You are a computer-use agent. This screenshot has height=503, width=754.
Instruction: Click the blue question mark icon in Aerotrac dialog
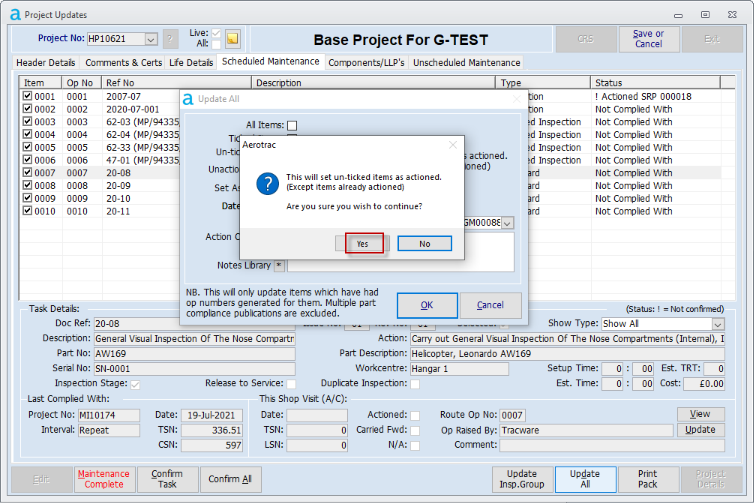click(267, 184)
